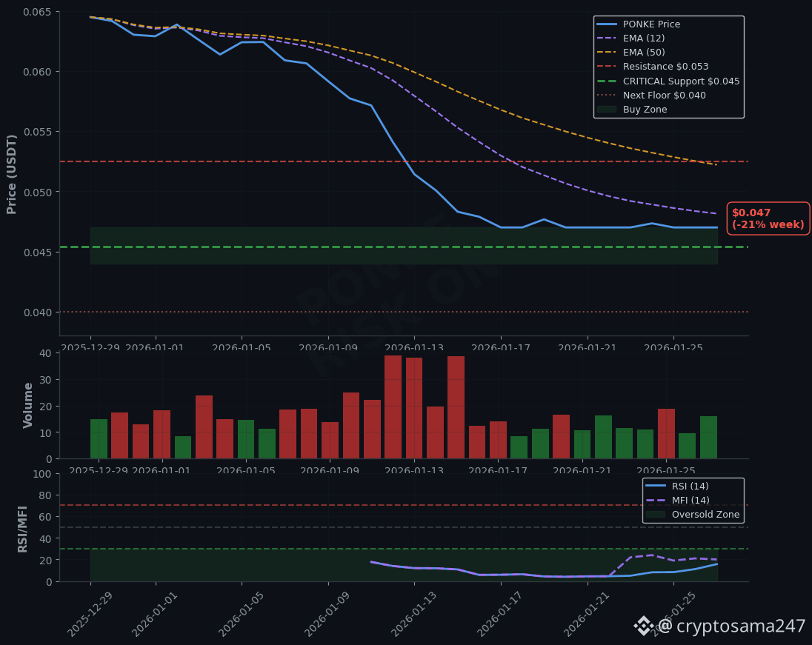812x645 pixels.
Task: Click the Buy Zone green color swatch
Action: (x=607, y=109)
